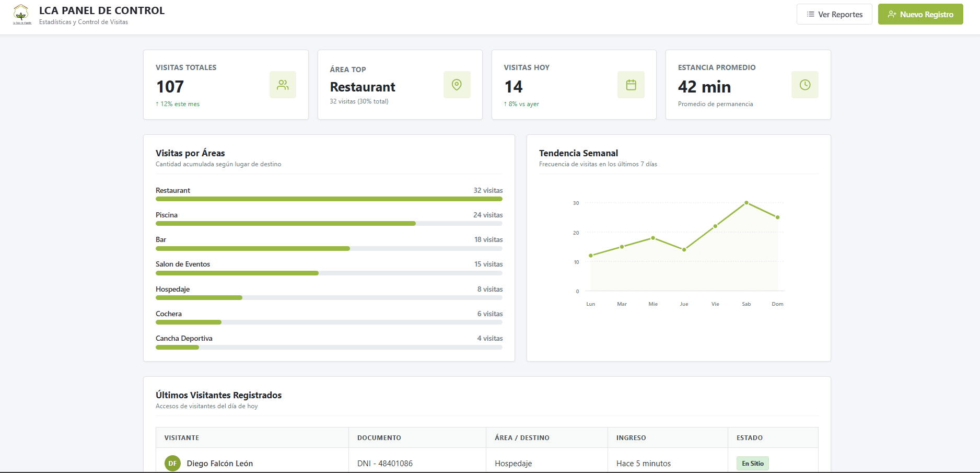Click the calendar icon in Visitas Hoy card

point(631,85)
